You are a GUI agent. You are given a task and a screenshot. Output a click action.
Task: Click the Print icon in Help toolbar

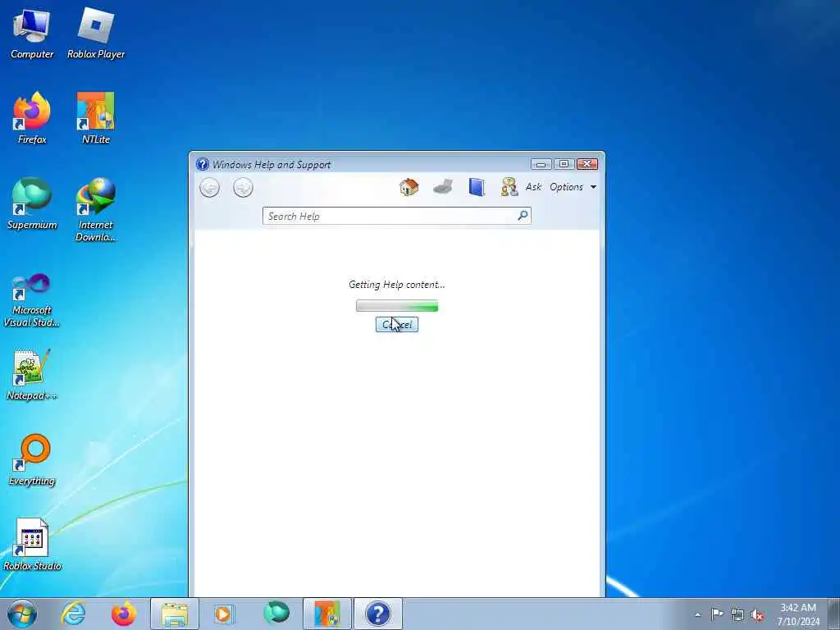tap(443, 187)
